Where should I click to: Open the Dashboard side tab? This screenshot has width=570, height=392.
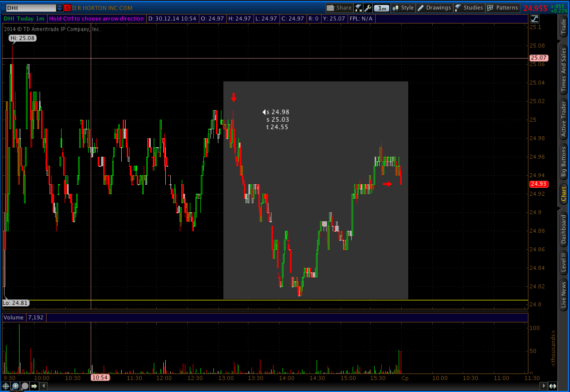pos(563,228)
